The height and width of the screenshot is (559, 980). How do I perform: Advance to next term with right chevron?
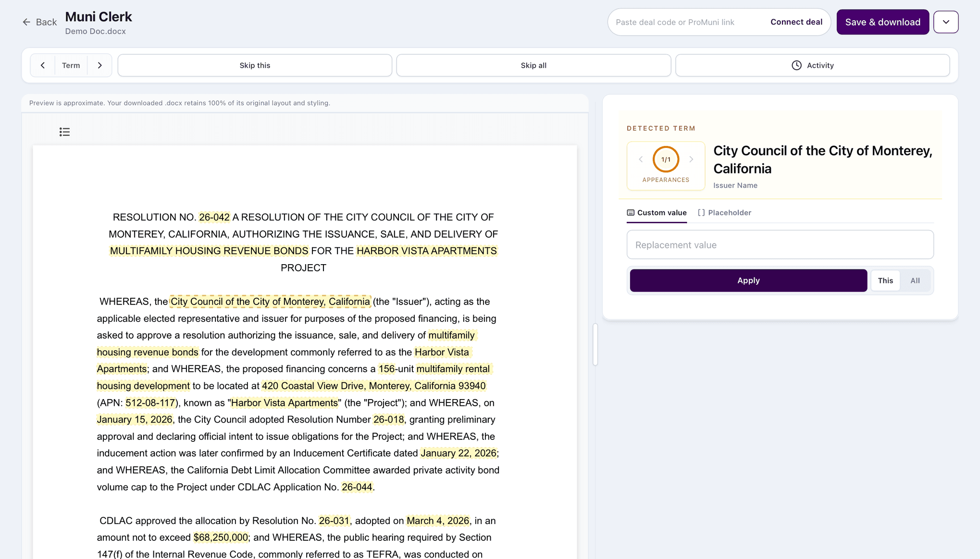(99, 65)
